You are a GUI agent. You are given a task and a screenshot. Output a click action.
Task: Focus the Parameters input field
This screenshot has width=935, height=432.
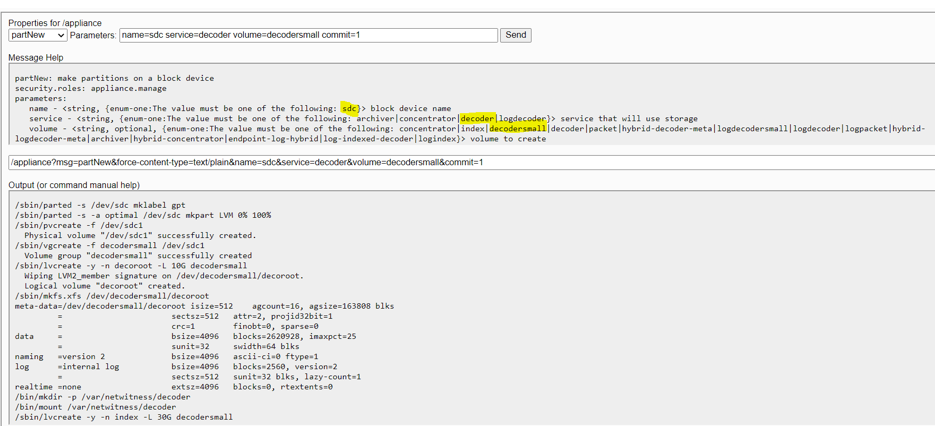coord(308,35)
